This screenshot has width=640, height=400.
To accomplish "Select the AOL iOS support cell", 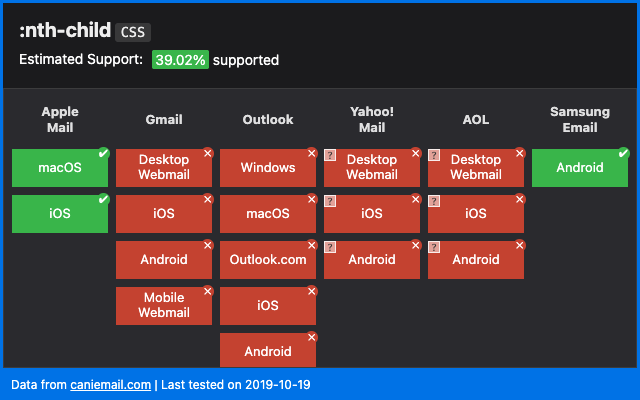I will coord(475,213).
